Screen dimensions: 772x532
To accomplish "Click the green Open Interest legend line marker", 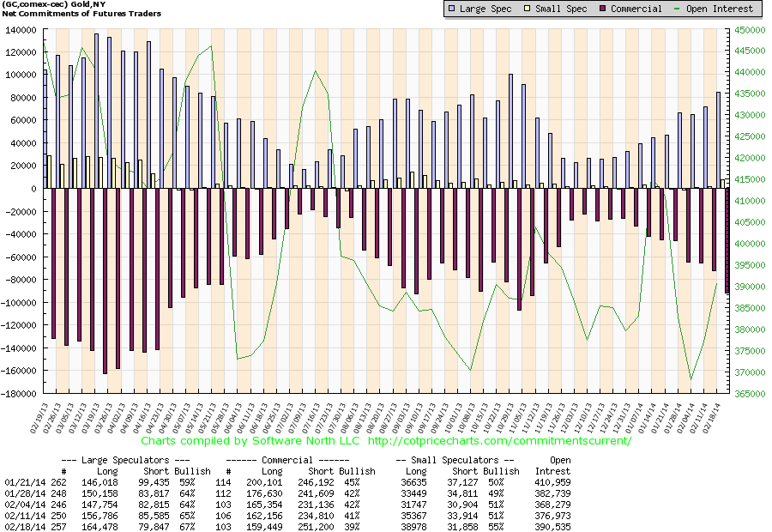I will (x=682, y=9).
